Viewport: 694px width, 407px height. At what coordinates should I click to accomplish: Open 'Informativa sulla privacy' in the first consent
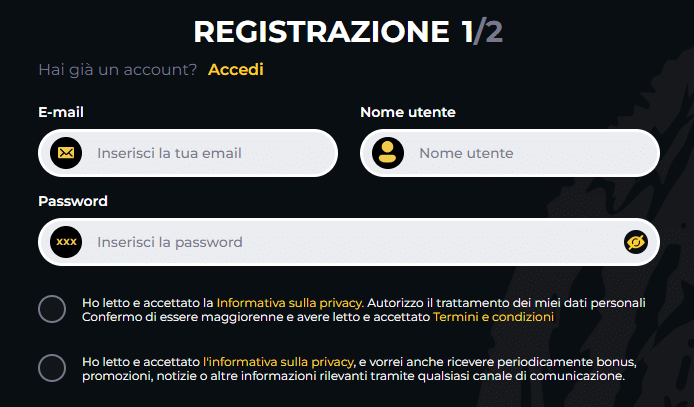coord(289,302)
